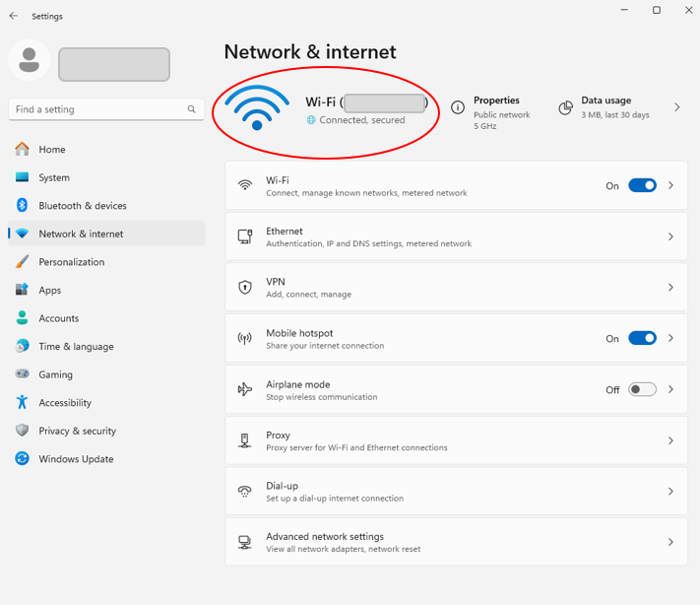The image size is (700, 605).
Task: Click the Airplane mode plane icon
Action: click(245, 389)
